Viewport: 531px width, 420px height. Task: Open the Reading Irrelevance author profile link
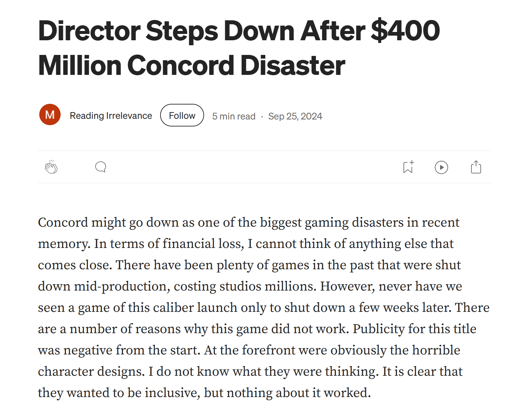(x=111, y=115)
